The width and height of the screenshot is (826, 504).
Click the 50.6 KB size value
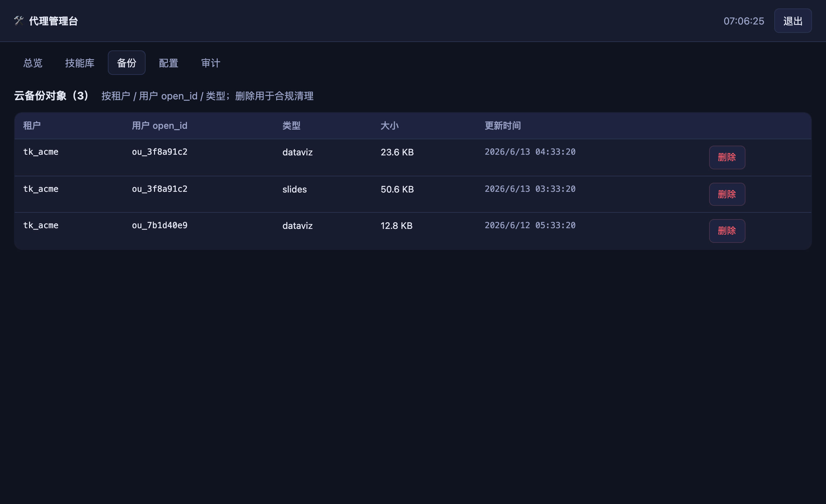click(x=397, y=189)
